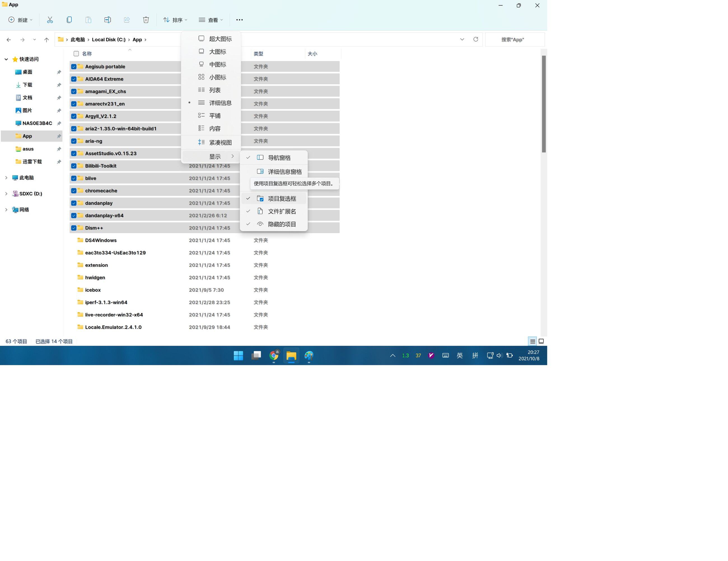This screenshot has width=728, height=561.
Task: Uncheck the Argyll_V2.1.2 checkbox
Action: [x=74, y=116]
